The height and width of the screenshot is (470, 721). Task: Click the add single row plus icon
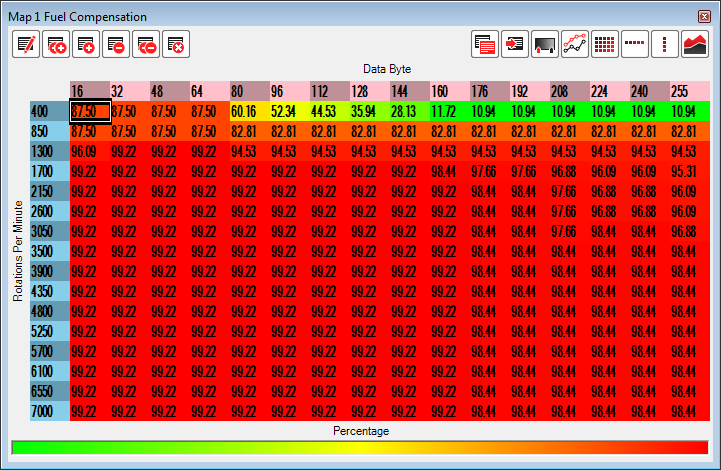click(x=86, y=44)
